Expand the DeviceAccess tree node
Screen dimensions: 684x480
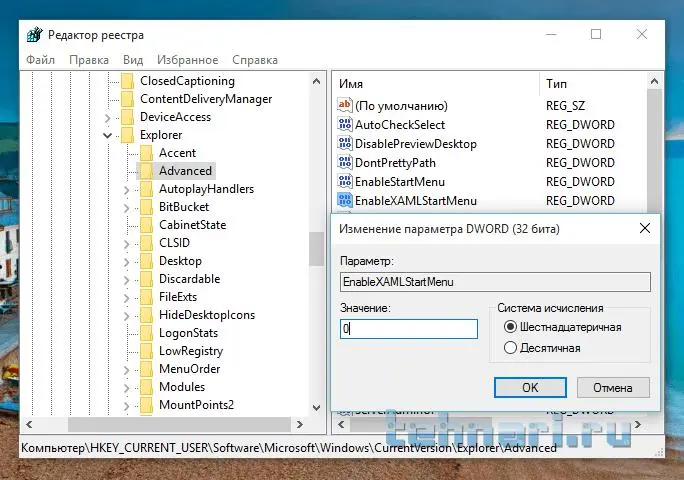pos(108,118)
